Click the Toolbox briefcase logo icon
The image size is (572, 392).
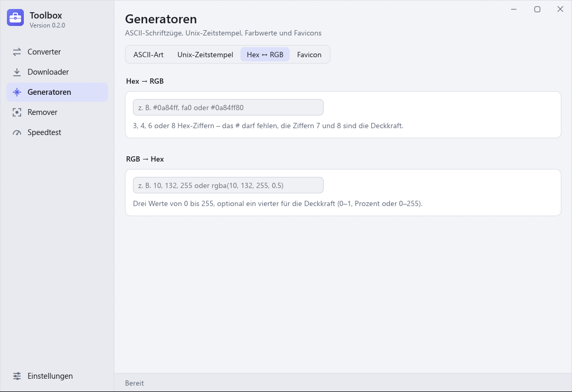coord(15,17)
